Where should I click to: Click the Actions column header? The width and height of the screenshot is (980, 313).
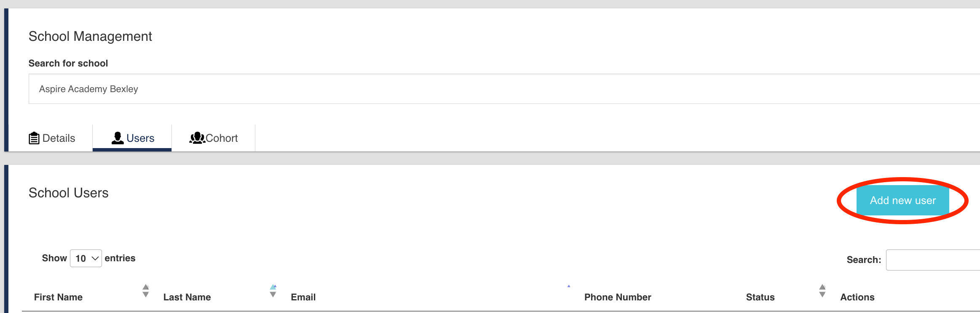click(x=857, y=297)
